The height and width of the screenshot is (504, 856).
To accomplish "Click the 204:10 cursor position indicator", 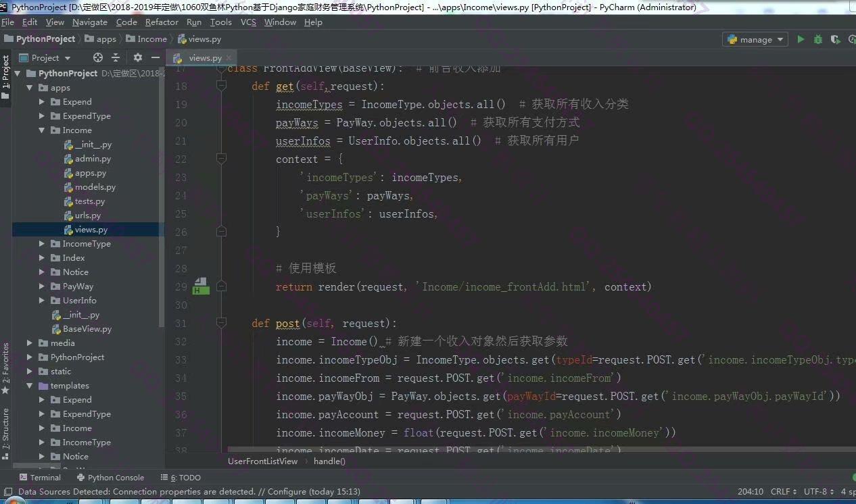I will [x=750, y=492].
